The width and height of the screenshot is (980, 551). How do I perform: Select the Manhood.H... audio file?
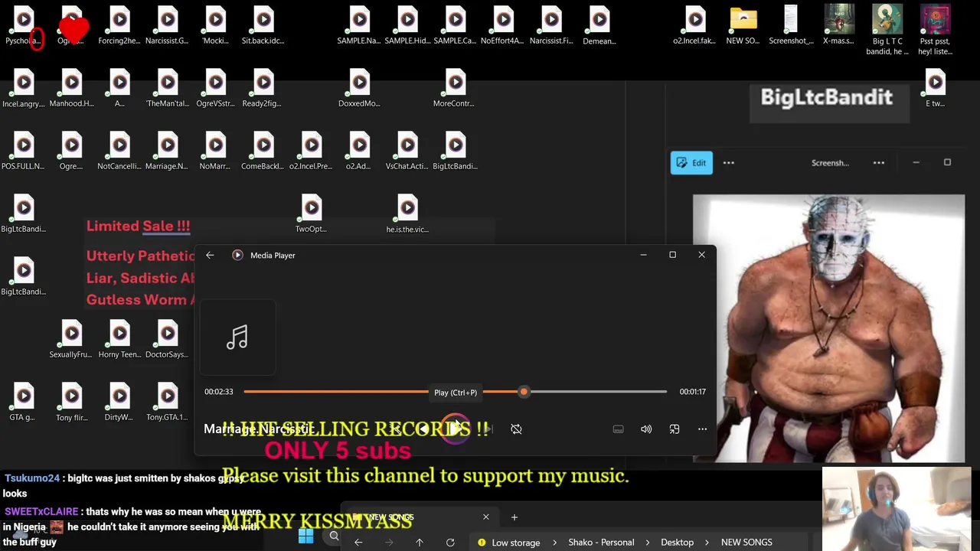click(x=71, y=88)
